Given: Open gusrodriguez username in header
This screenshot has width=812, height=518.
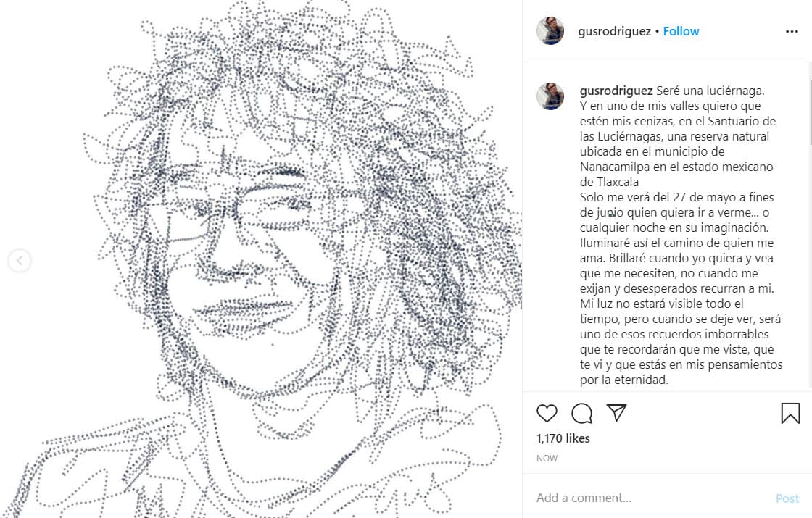Looking at the screenshot, I should (x=614, y=31).
